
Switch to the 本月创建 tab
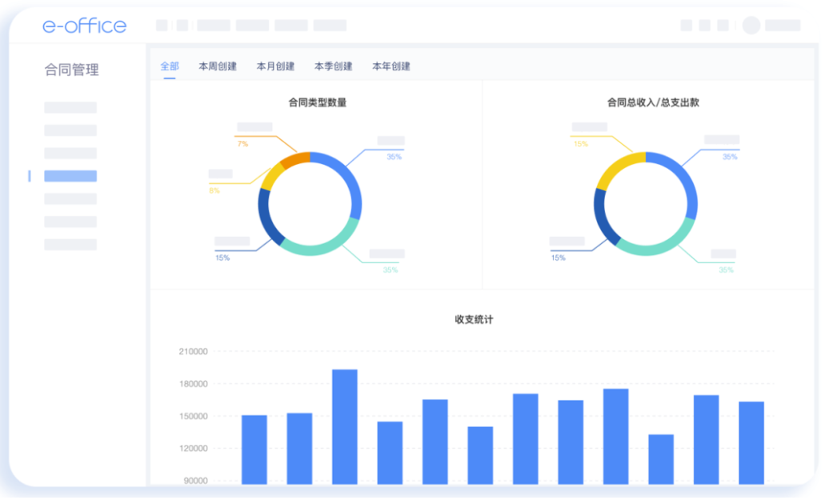(x=275, y=66)
